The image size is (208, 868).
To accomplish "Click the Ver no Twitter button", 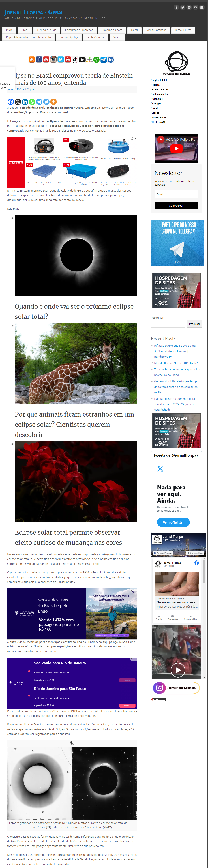I will click(x=173, y=522).
